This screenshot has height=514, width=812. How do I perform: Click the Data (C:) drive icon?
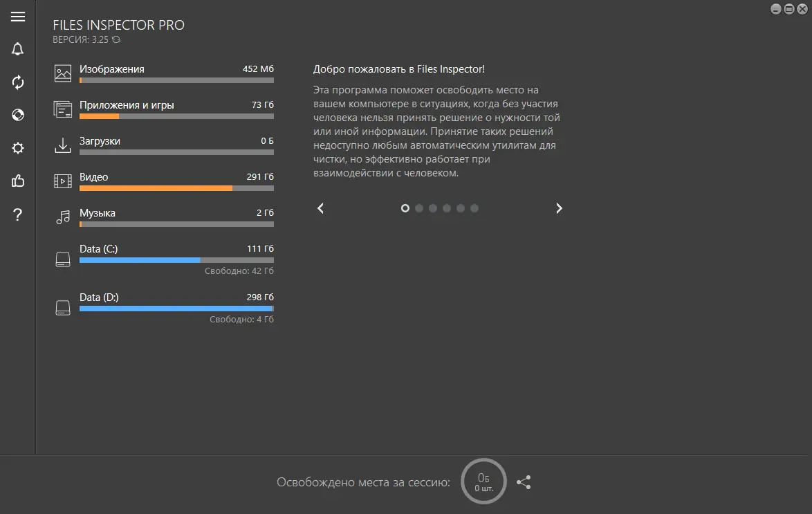[x=63, y=257]
